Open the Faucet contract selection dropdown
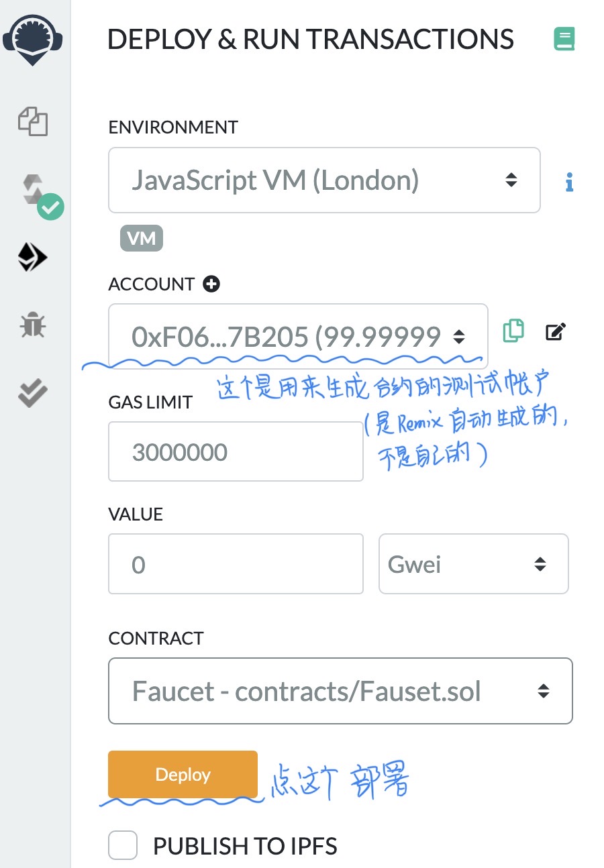This screenshot has width=604, height=868. pyautogui.click(x=340, y=691)
